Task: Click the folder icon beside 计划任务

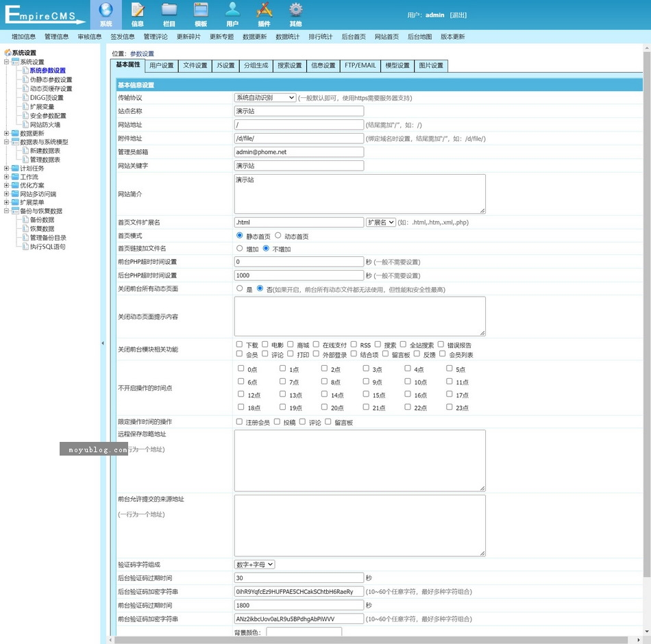Action: coord(15,168)
